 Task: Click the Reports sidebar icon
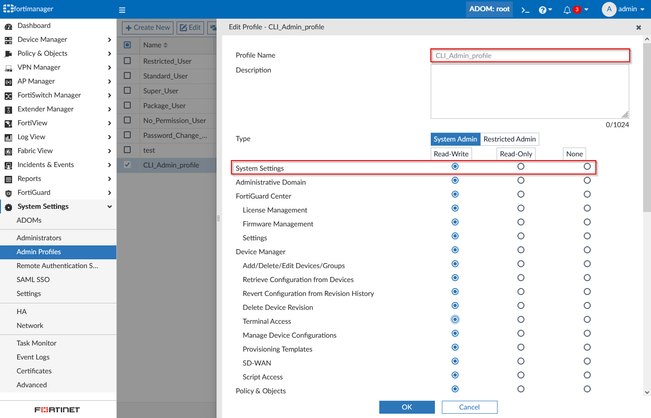(8, 179)
